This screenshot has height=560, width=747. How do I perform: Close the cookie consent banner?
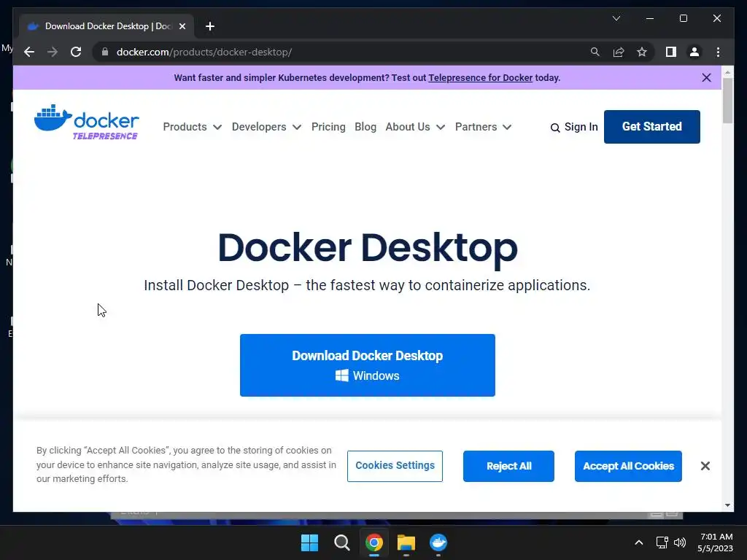705,466
